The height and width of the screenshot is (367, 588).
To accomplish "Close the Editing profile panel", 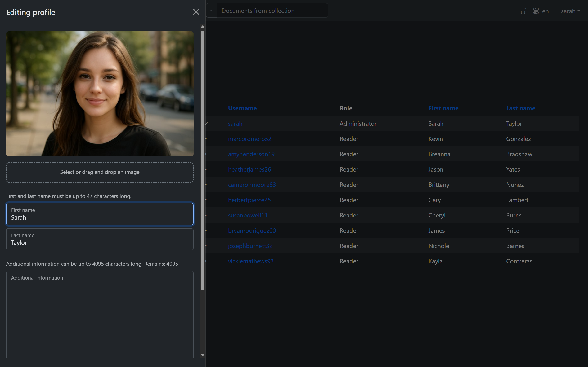I will [196, 12].
